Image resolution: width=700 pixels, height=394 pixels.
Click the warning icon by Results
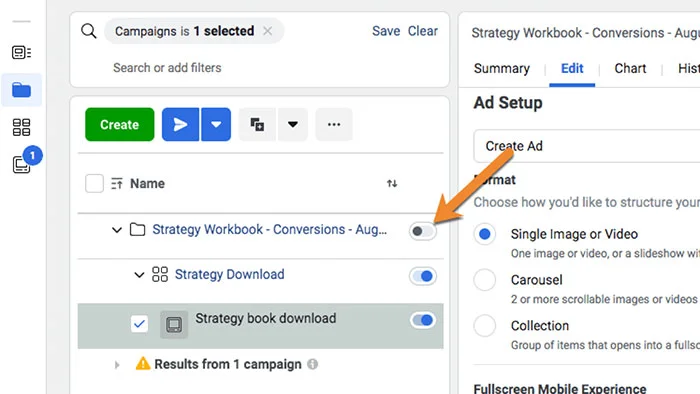143,364
